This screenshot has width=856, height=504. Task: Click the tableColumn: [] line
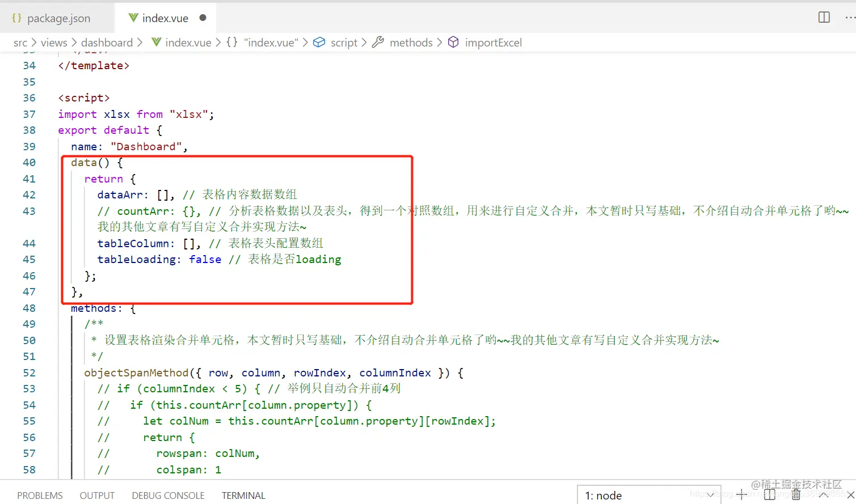point(210,244)
